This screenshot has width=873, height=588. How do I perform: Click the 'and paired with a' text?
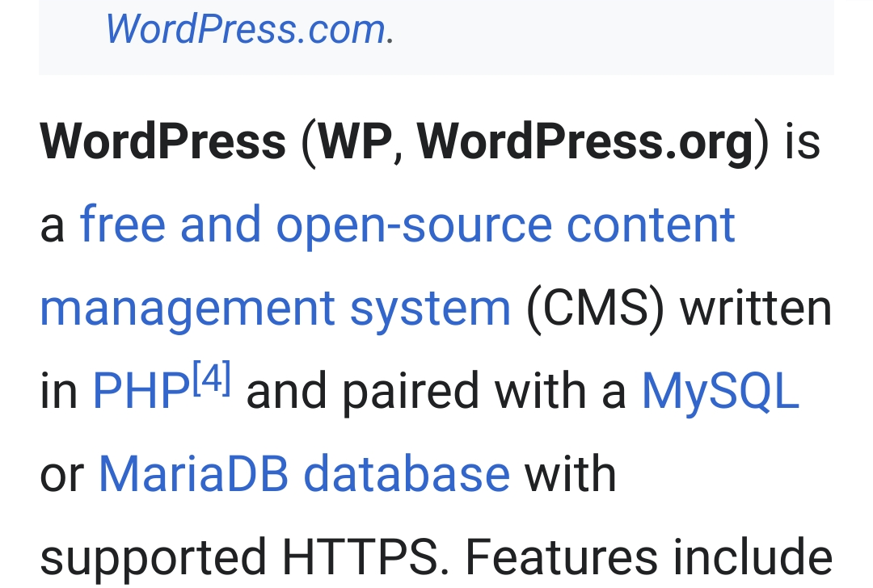point(436,392)
